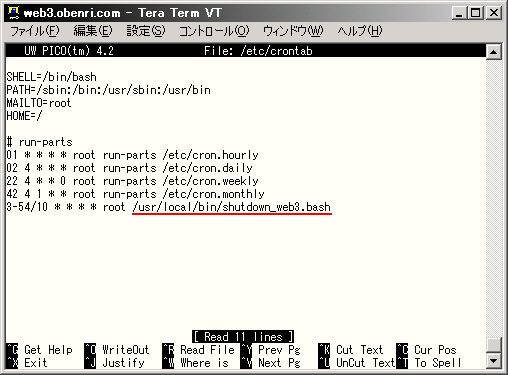Screen dimensions: 508x375
Task: Open the コントロール(O) menu
Action: pyautogui.click(x=214, y=31)
